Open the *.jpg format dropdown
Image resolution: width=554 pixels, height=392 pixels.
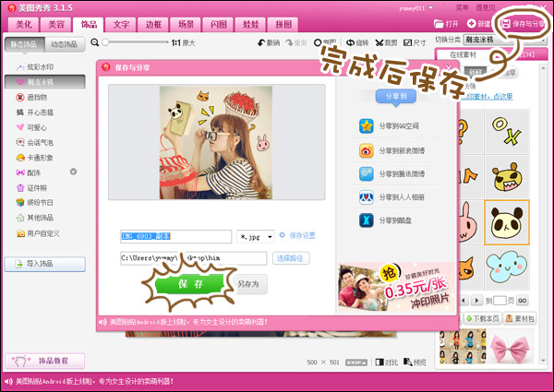(x=256, y=236)
